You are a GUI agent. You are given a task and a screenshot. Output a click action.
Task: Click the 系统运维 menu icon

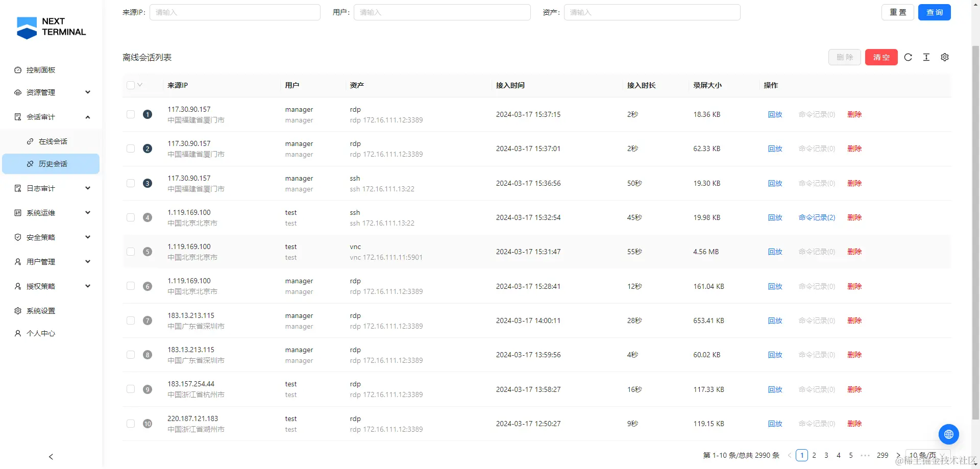tap(18, 213)
